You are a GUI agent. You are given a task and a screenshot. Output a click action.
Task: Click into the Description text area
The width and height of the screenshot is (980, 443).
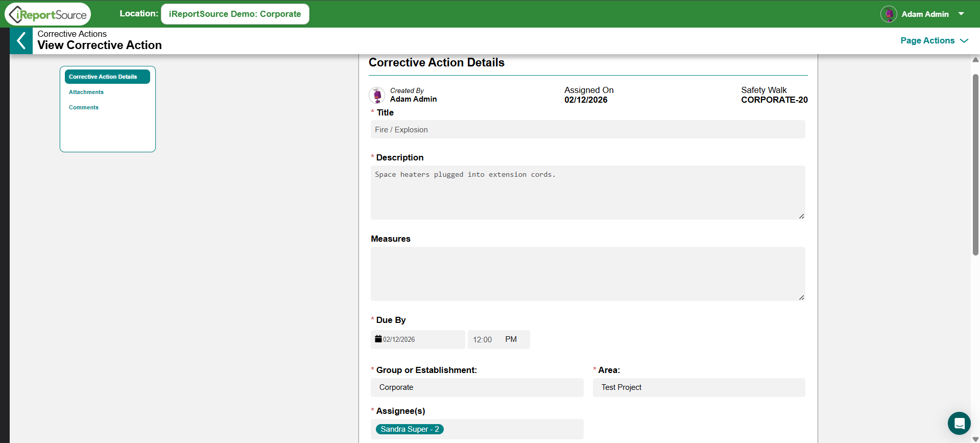(588, 193)
